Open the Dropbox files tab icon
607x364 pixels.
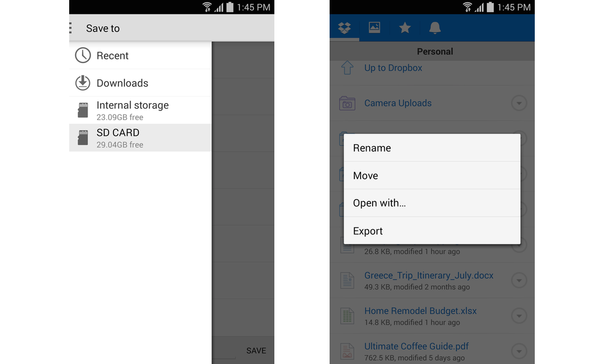pos(345,28)
